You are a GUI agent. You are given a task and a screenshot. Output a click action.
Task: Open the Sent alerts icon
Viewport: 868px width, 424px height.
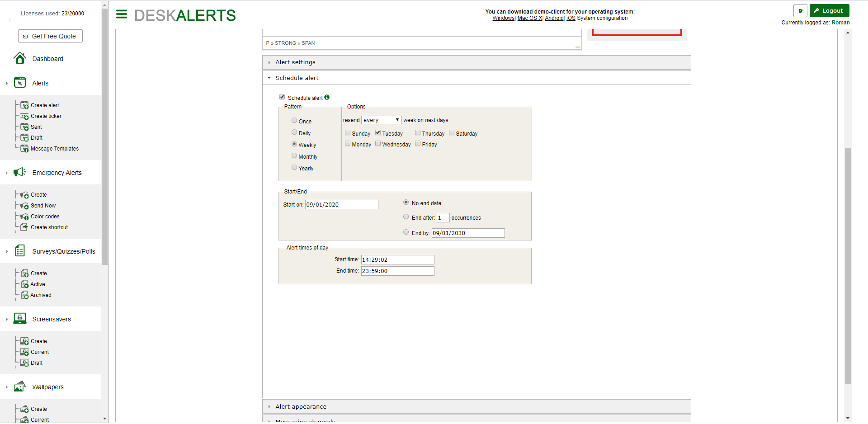click(24, 127)
